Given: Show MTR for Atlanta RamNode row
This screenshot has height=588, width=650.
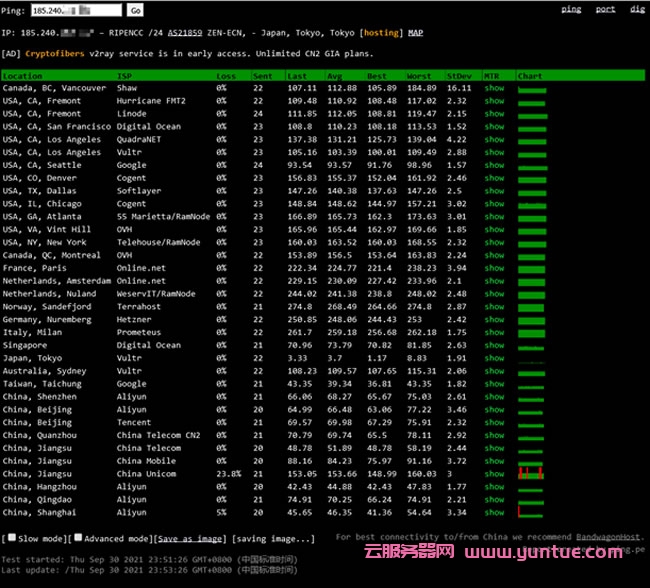Looking at the screenshot, I should pyautogui.click(x=494, y=216).
